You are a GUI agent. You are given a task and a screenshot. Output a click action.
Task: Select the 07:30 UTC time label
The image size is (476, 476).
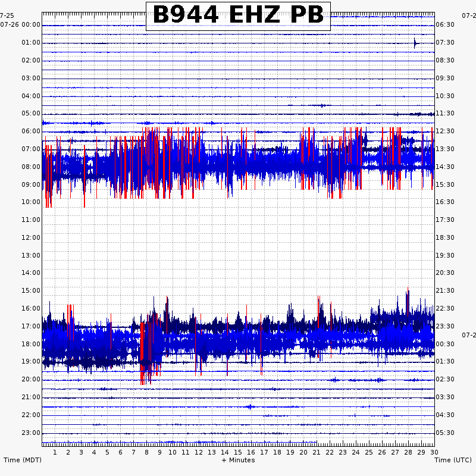[445, 42]
